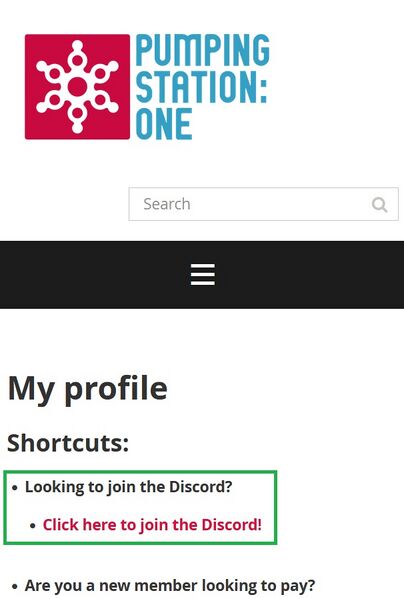
Task: Click the word ONE in the logo
Action: (164, 124)
